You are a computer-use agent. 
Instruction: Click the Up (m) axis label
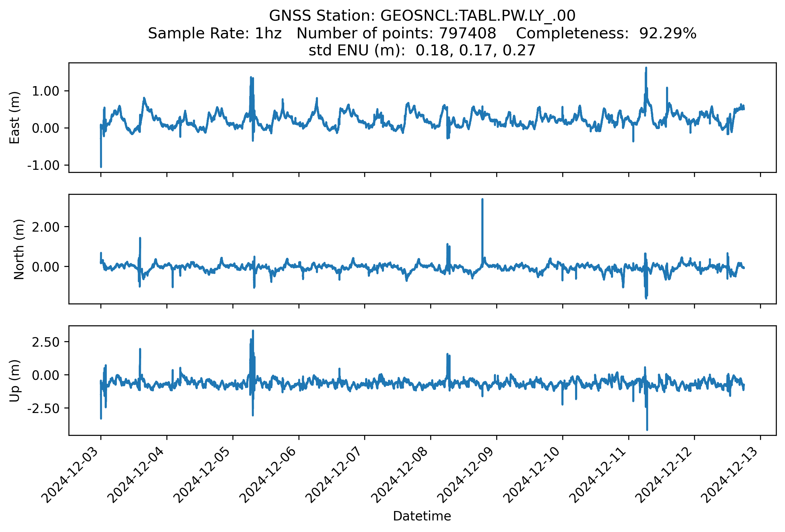15,381
